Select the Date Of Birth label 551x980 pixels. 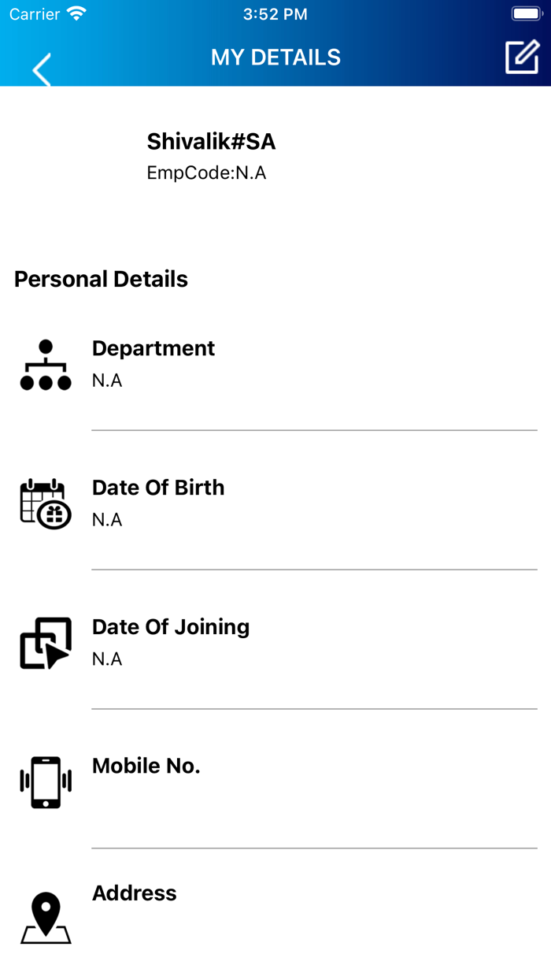(158, 488)
